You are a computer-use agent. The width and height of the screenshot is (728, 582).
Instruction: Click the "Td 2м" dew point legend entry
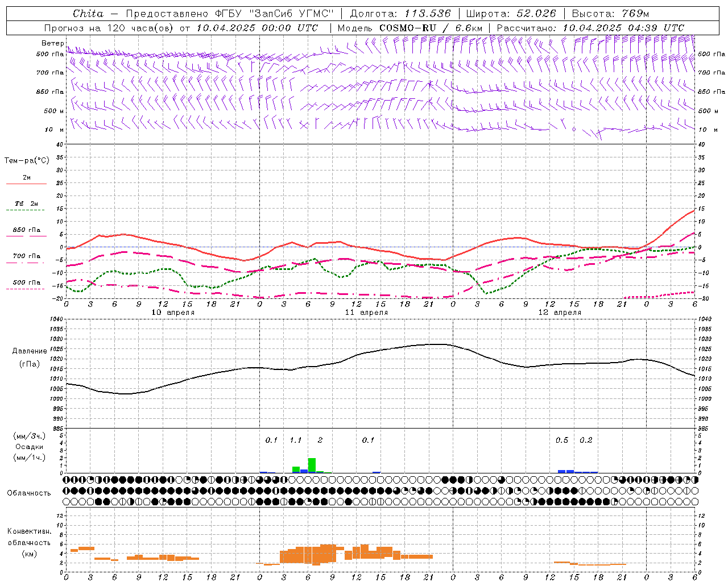click(x=26, y=203)
